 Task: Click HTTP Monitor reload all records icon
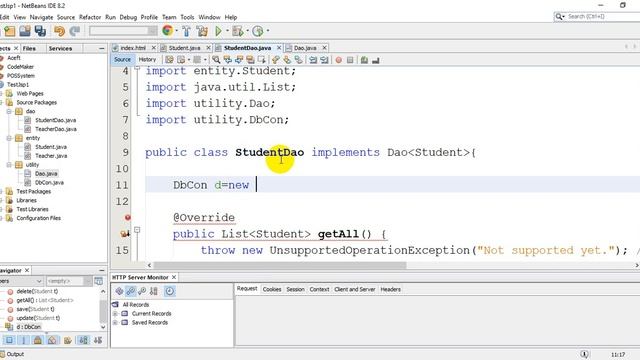[119, 291]
